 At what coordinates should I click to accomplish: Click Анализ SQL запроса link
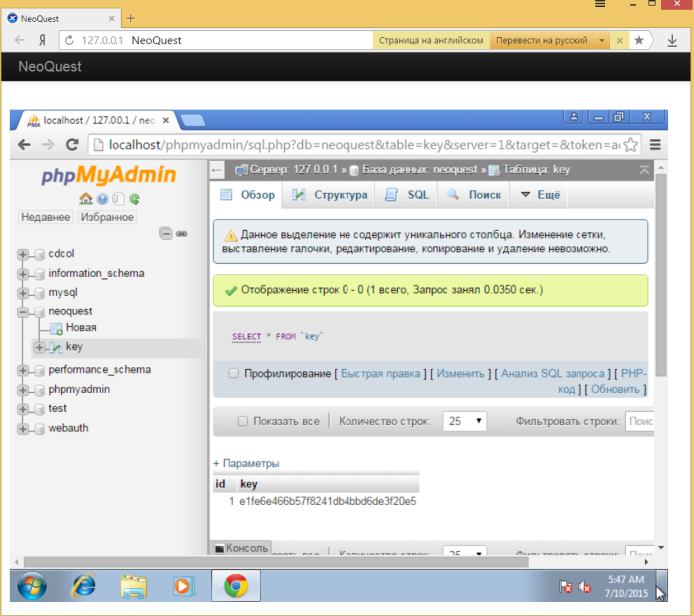(553, 373)
